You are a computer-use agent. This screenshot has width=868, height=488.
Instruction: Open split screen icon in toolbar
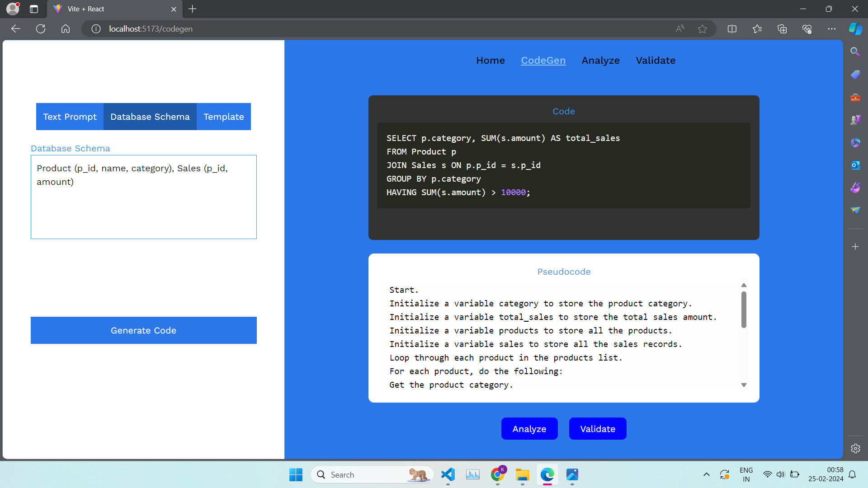tap(732, 29)
